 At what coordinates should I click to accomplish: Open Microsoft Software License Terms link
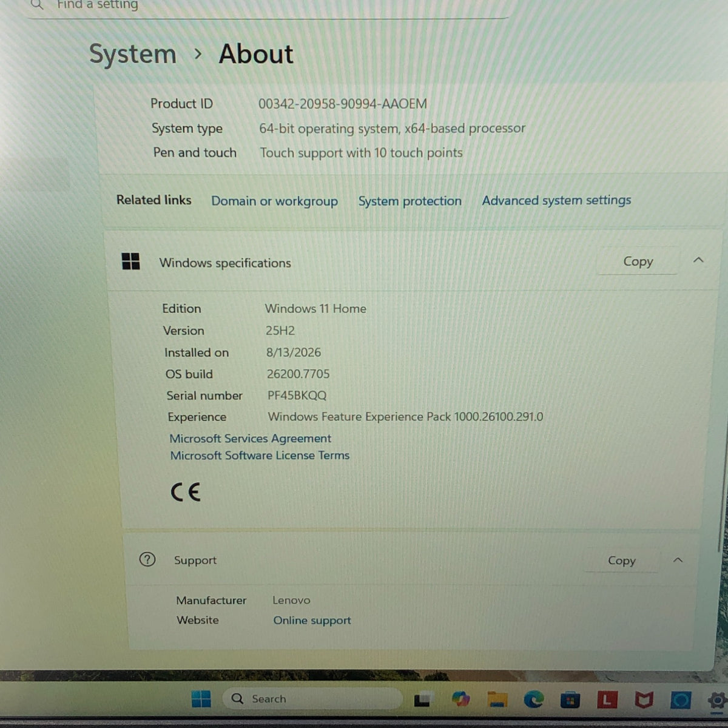click(x=260, y=455)
